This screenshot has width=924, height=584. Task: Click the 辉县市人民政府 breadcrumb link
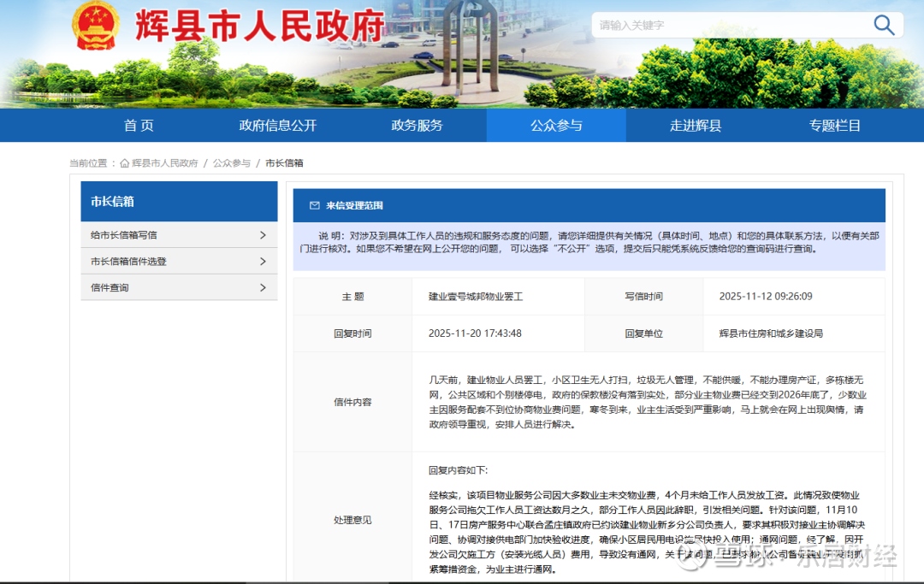point(165,163)
